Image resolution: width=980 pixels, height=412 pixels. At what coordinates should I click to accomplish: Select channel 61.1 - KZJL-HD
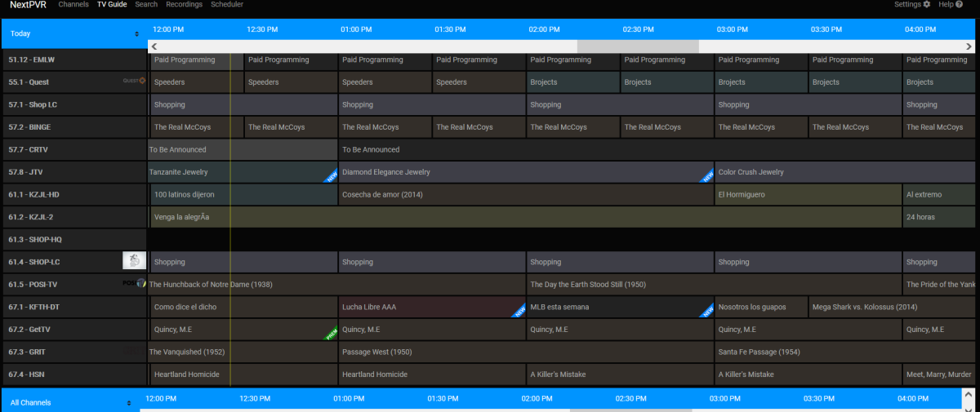(73, 194)
